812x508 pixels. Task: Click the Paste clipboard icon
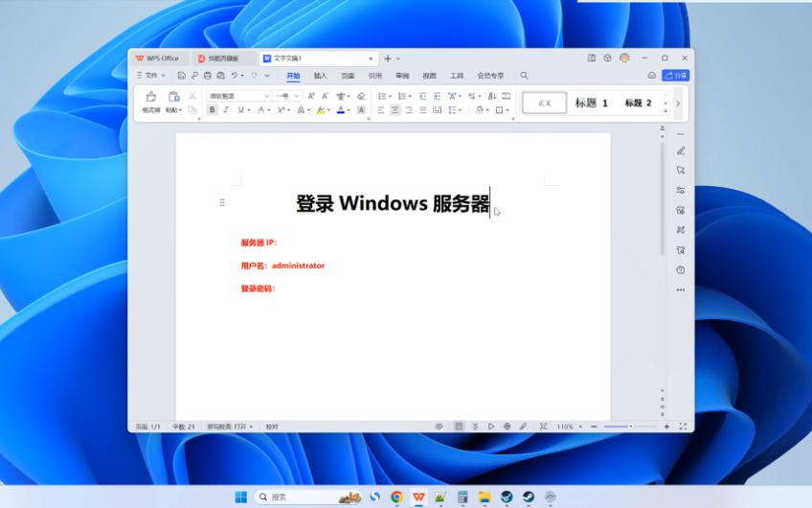[173, 97]
